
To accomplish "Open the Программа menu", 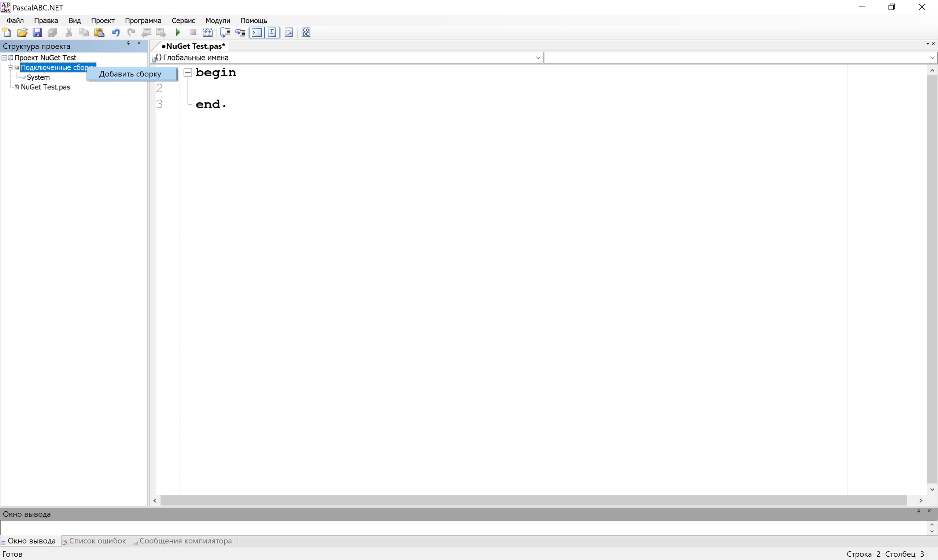I will click(x=143, y=21).
